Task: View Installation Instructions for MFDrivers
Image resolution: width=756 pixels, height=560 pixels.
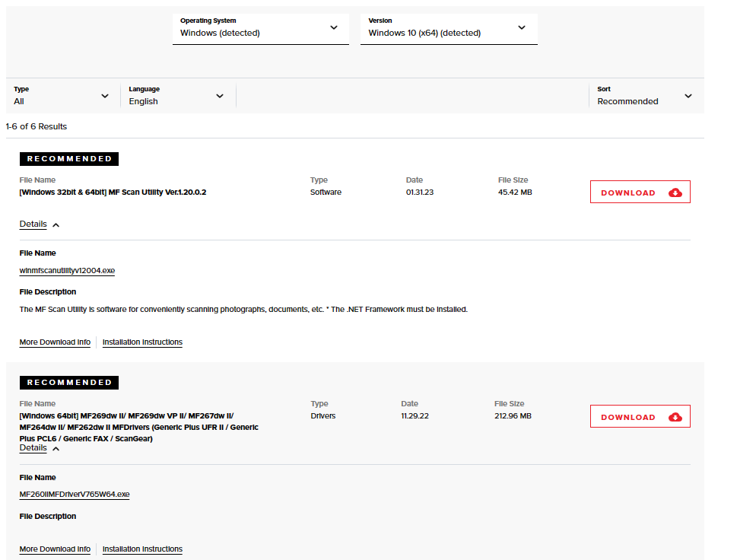Action: (142, 549)
